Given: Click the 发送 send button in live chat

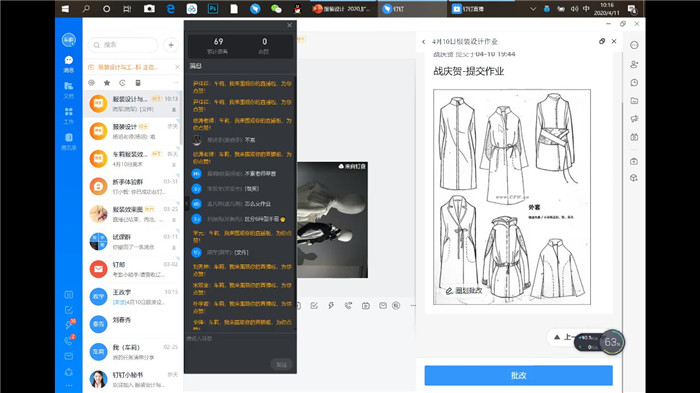Looking at the screenshot, I should [281, 364].
